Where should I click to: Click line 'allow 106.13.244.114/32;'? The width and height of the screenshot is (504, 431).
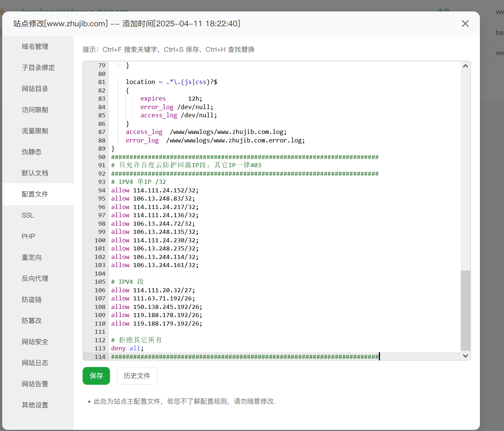tap(155, 257)
